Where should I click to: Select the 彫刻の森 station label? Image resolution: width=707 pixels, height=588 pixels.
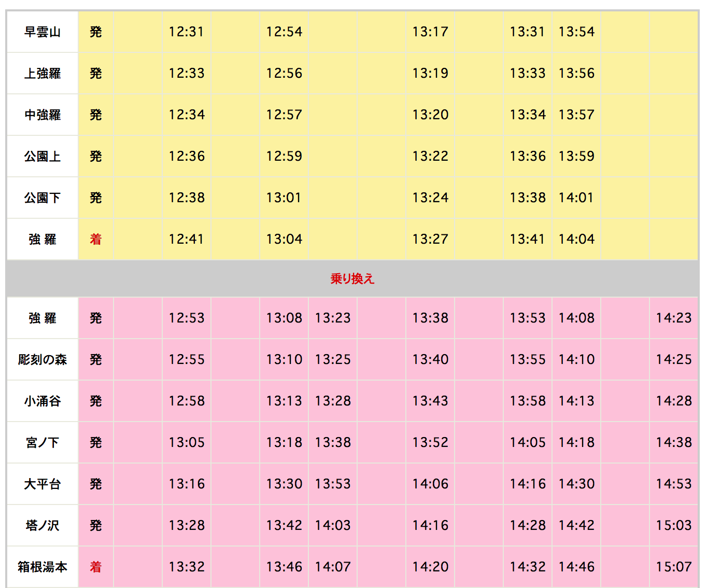click(x=43, y=359)
